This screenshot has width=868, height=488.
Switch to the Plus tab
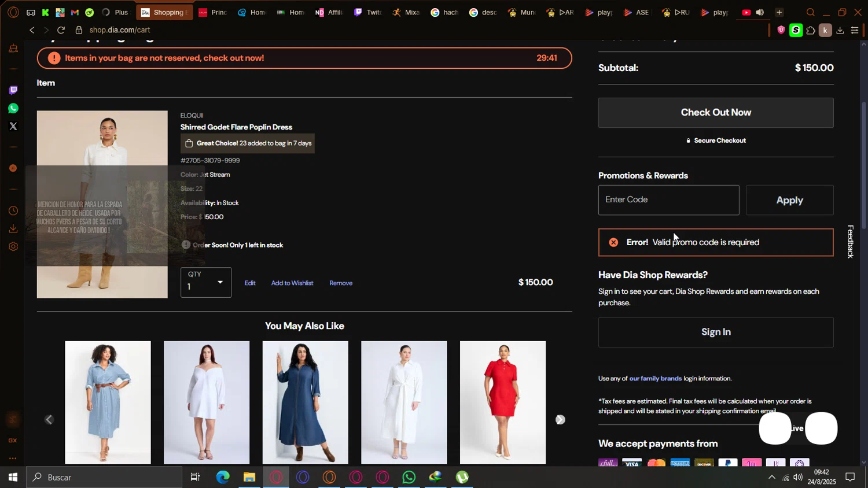tap(115, 12)
